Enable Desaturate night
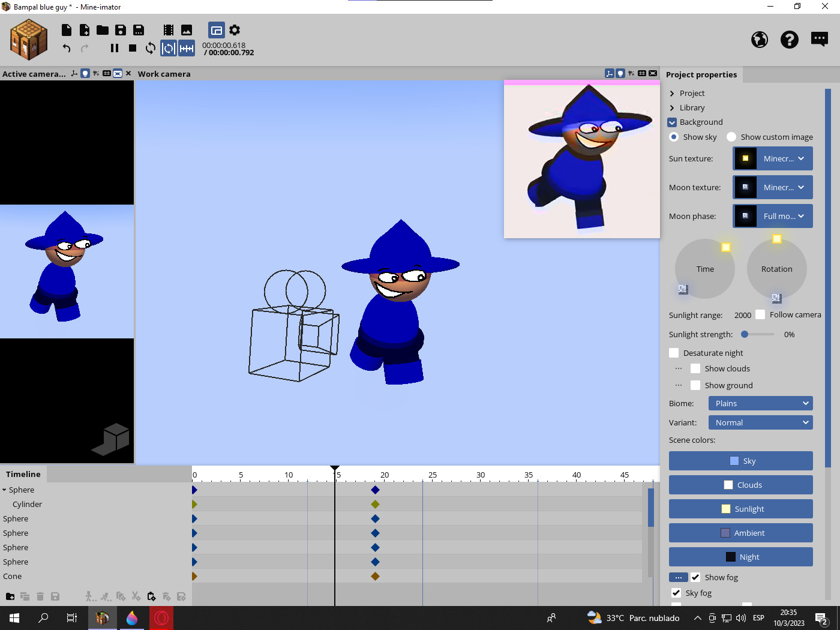 (673, 353)
